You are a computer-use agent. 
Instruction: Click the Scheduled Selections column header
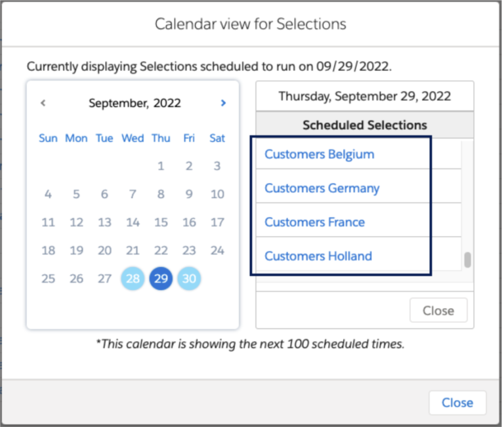364,125
